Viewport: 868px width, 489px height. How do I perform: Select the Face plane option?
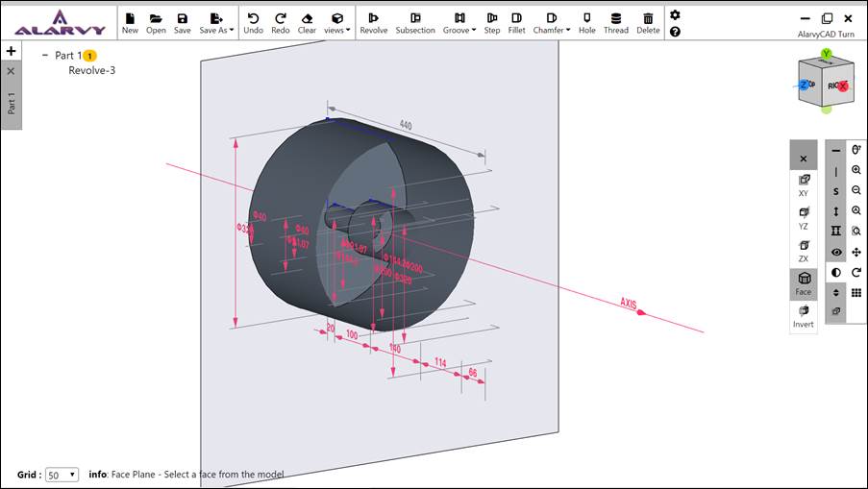click(804, 283)
